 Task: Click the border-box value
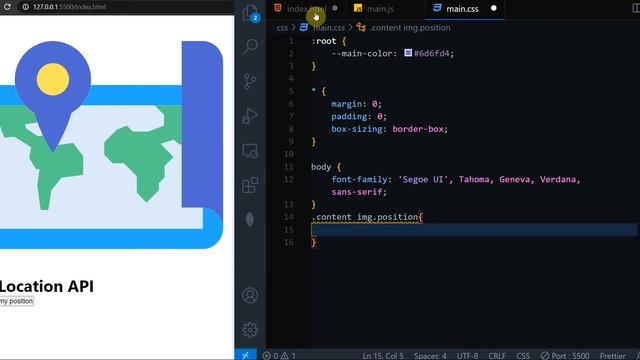tap(418, 129)
